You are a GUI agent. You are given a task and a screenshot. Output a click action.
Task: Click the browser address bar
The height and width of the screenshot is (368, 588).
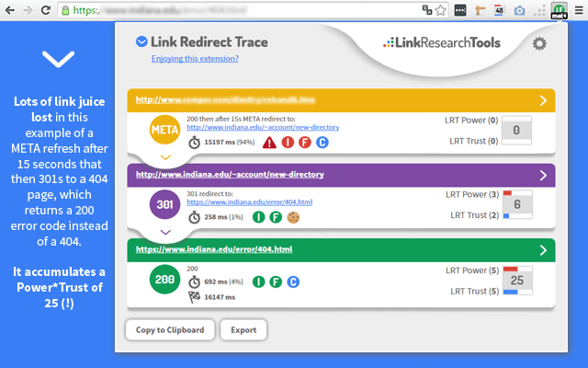click(x=248, y=11)
